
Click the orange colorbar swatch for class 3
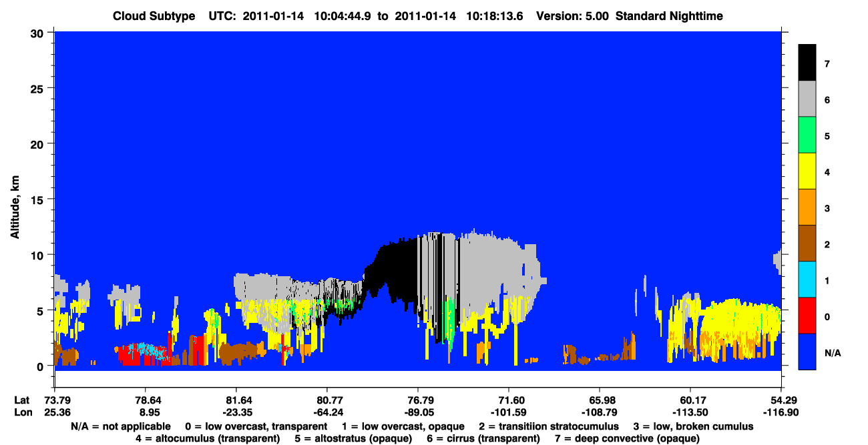[x=807, y=207]
